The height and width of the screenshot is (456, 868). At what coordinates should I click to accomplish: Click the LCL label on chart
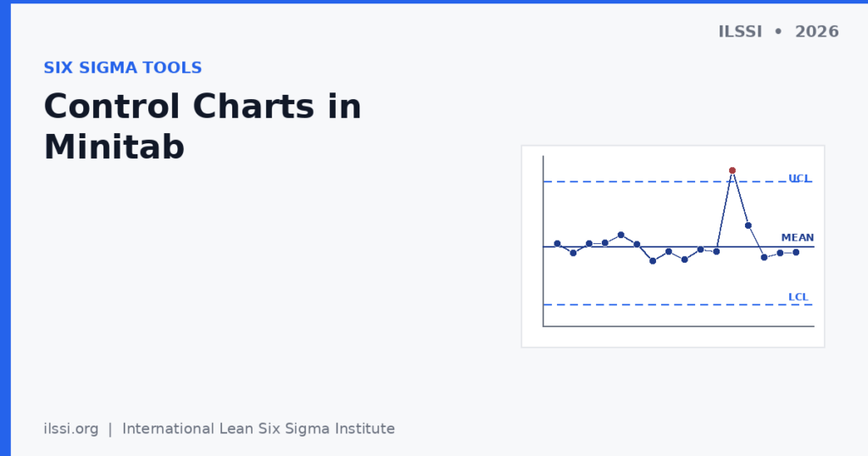click(x=798, y=298)
